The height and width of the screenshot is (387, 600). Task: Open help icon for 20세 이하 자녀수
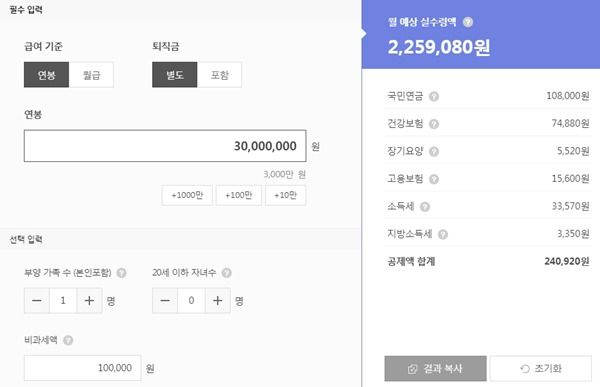[x=227, y=273]
